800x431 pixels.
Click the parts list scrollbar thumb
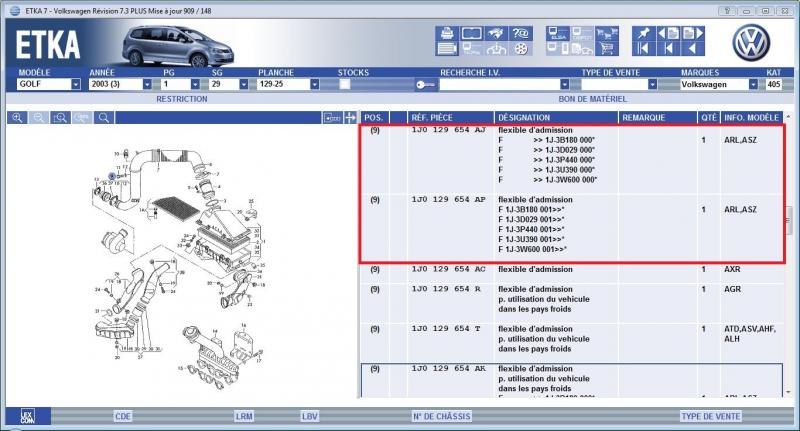coord(789,221)
